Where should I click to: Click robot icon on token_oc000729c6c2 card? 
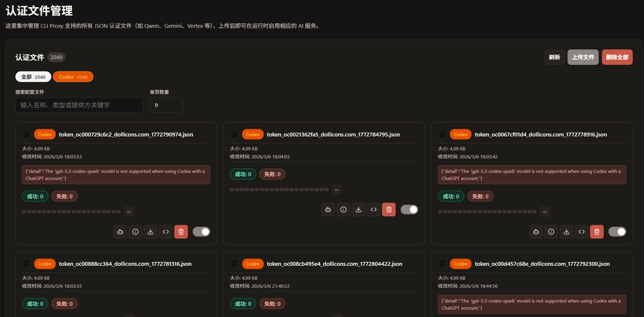120,232
